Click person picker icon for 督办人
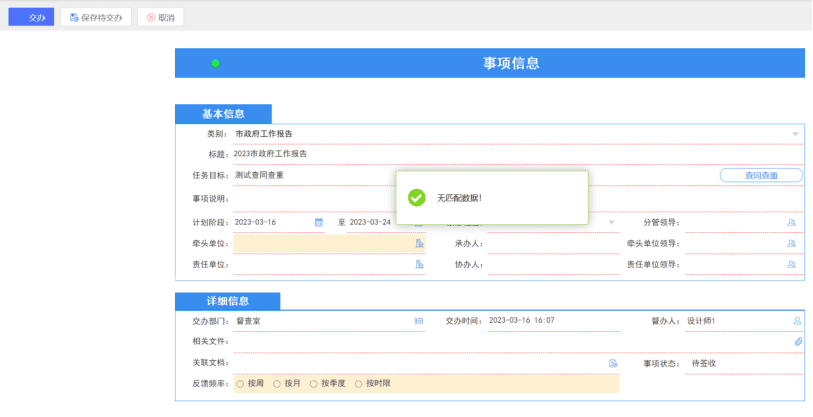 (x=797, y=321)
